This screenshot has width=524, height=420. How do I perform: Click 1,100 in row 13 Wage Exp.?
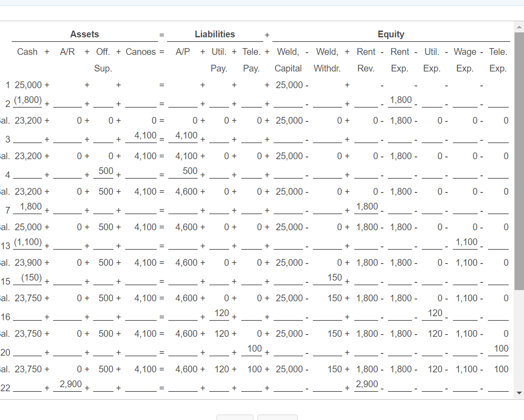click(x=466, y=242)
